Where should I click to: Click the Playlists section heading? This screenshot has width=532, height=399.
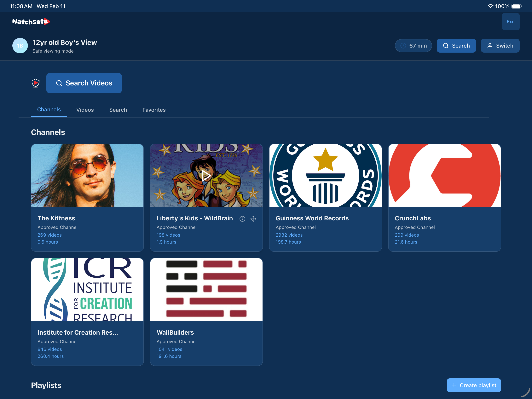[x=46, y=385]
